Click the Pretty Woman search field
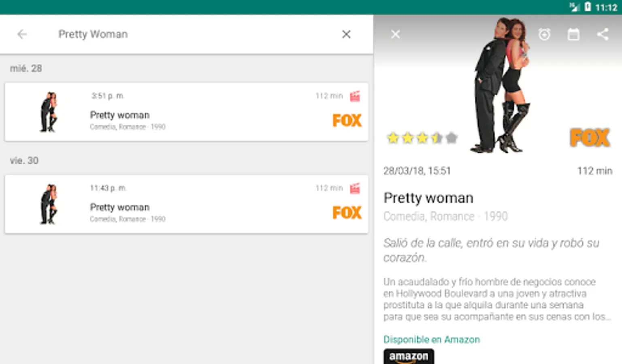622x364 pixels. point(194,34)
